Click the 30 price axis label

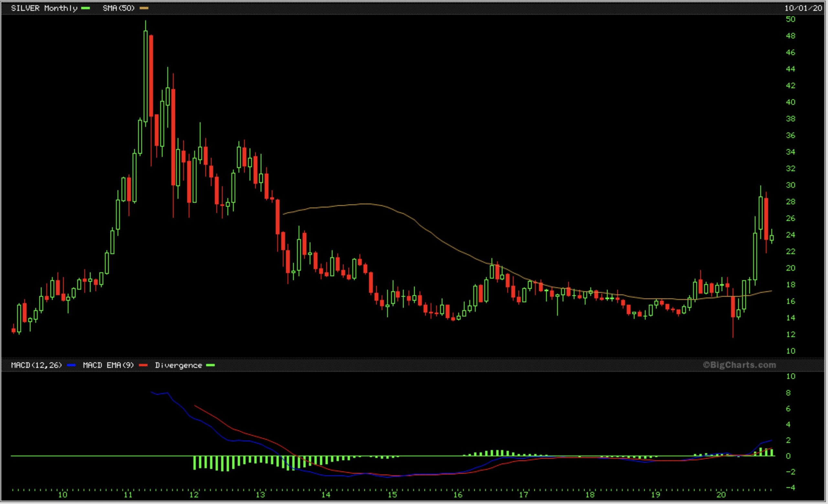click(790, 185)
